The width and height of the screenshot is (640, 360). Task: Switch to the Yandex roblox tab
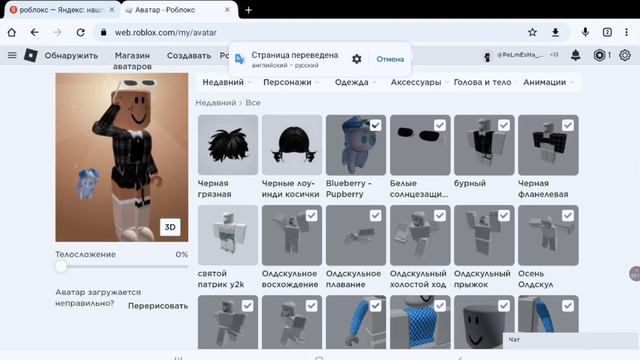click(x=62, y=10)
